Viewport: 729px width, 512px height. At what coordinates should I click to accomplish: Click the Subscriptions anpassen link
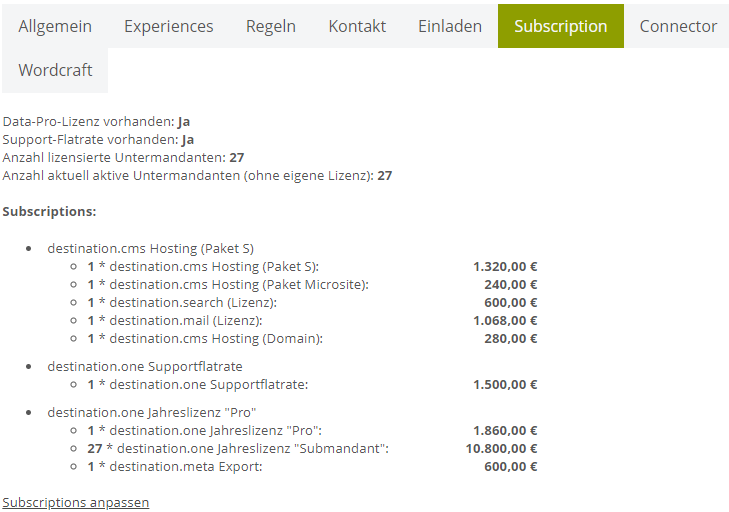coord(76,503)
